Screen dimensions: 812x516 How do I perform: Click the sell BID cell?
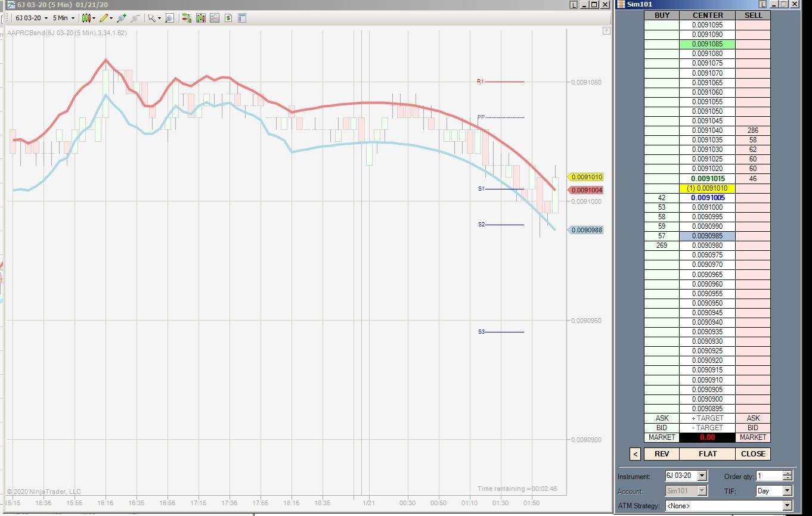click(x=753, y=428)
